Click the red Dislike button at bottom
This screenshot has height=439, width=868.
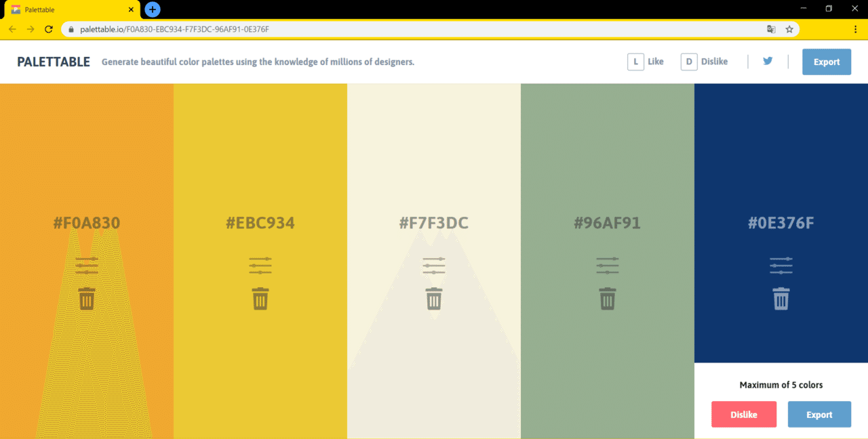[744, 415]
